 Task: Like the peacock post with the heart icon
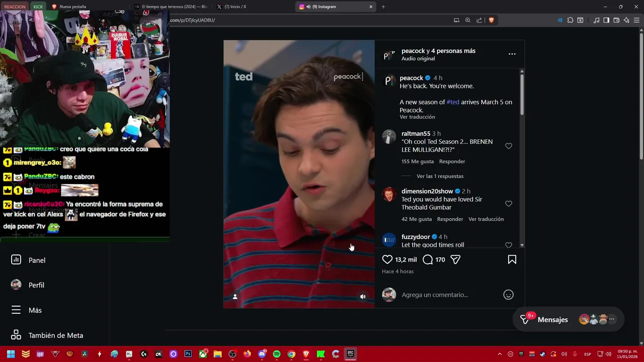click(387, 259)
